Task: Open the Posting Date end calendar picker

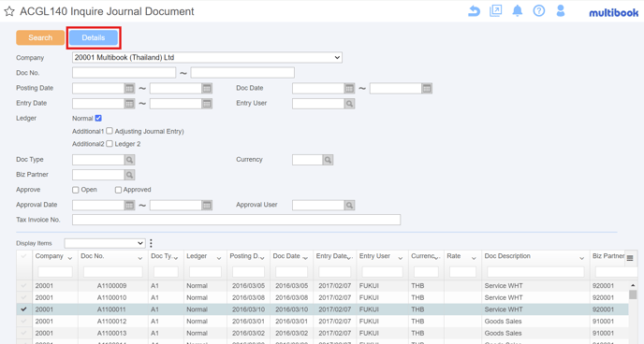Action: (207, 88)
